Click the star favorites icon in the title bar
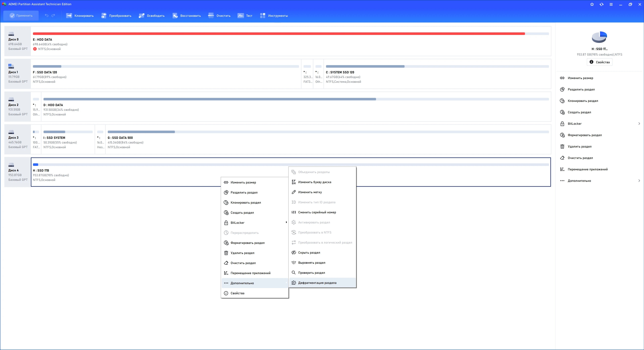644x350 pixels. (x=592, y=4)
